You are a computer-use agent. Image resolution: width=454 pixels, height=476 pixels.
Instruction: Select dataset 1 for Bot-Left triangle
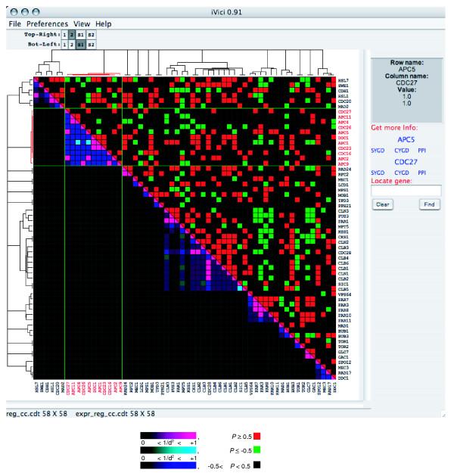tap(64, 45)
